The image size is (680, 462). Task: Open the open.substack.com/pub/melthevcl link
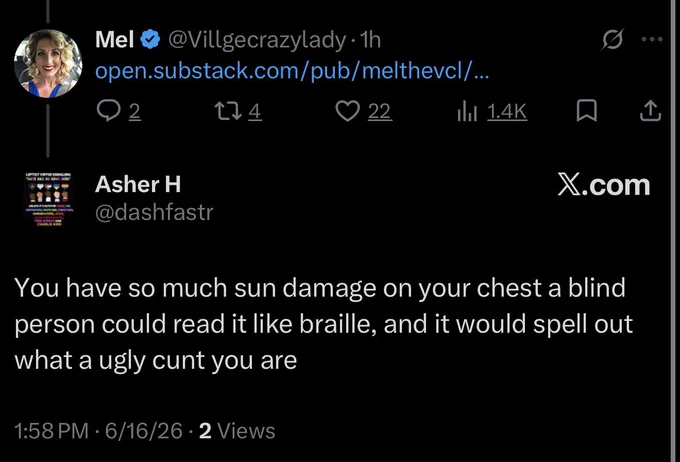[292, 71]
